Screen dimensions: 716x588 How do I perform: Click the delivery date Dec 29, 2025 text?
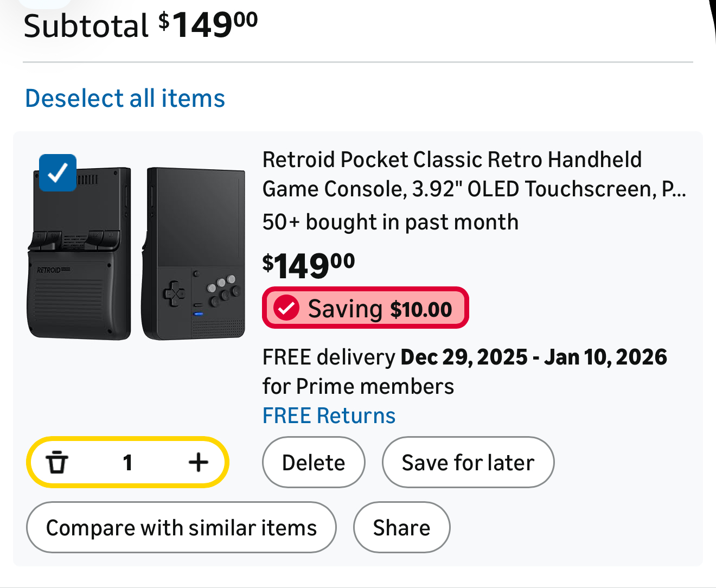(464, 357)
